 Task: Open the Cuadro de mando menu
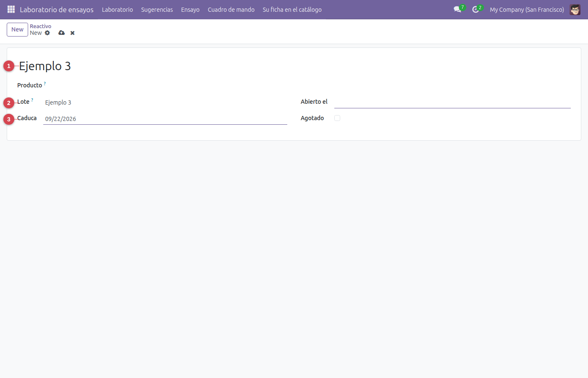click(231, 9)
